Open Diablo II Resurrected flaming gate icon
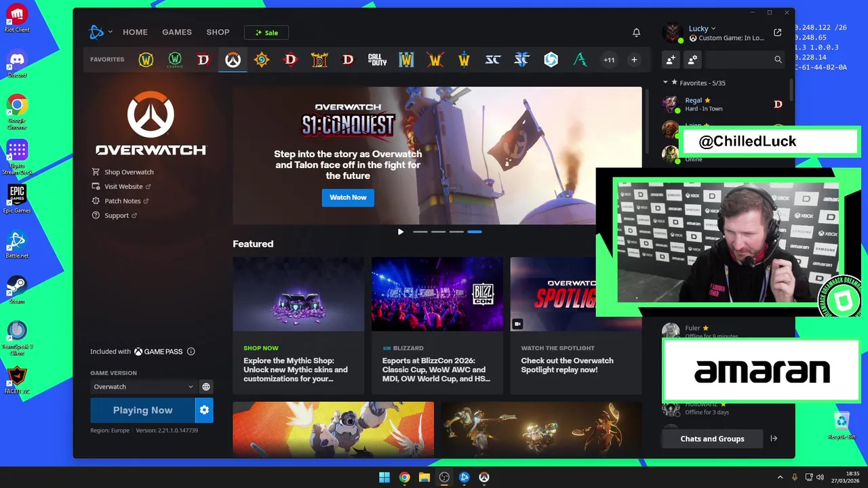The height and width of the screenshot is (488, 868). click(x=319, y=60)
